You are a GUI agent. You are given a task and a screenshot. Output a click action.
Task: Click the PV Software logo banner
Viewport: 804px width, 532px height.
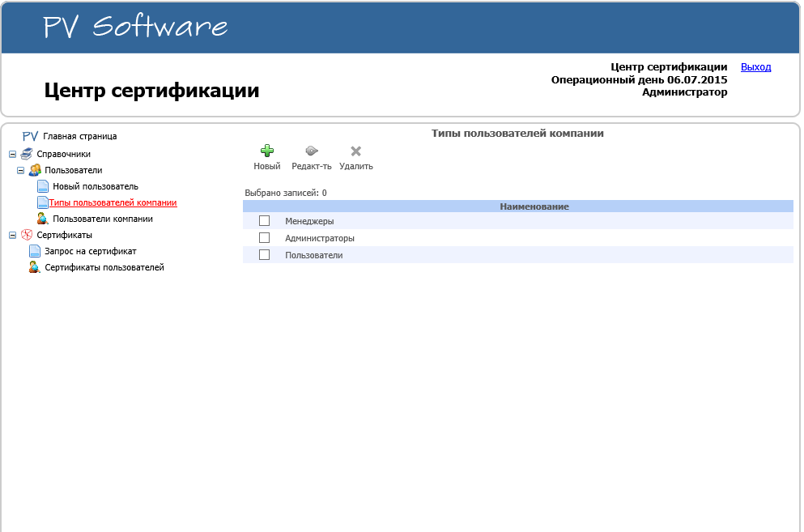pos(135,26)
